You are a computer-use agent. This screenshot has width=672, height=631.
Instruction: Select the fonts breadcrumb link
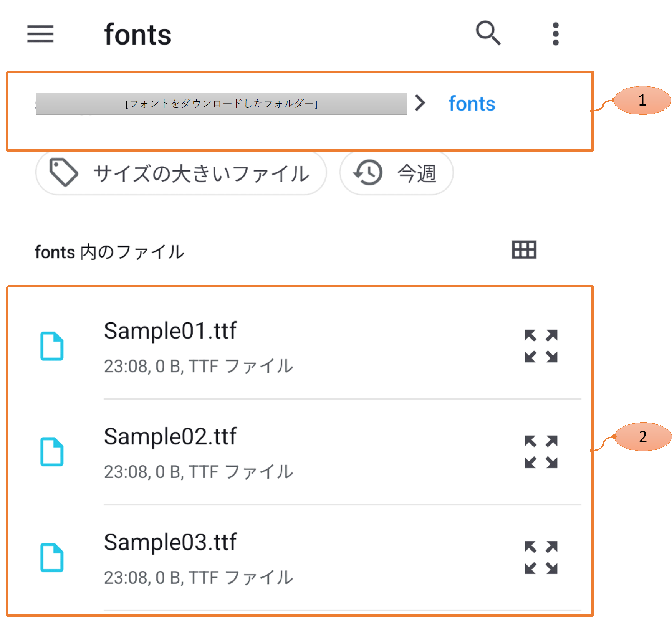(472, 104)
